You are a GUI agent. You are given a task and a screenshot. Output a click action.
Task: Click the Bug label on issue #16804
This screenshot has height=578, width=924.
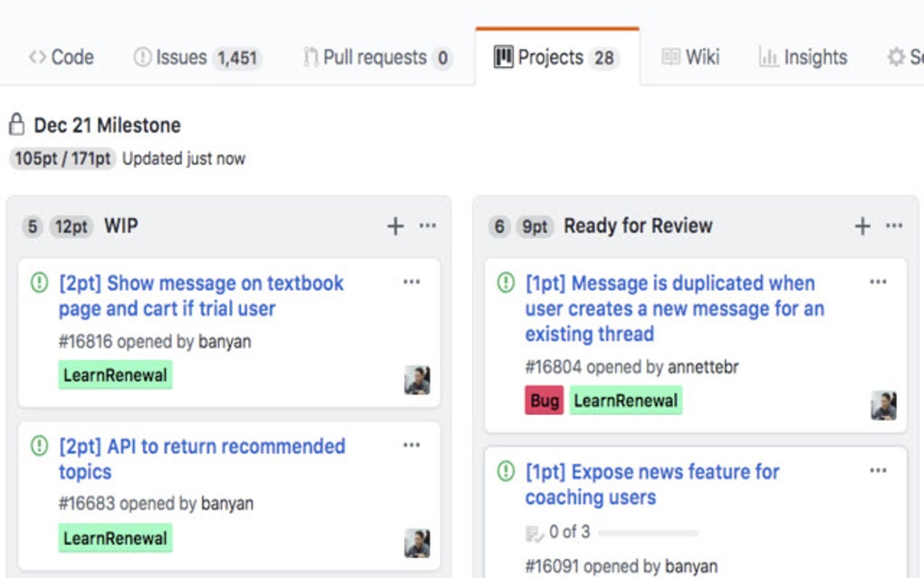click(x=543, y=400)
